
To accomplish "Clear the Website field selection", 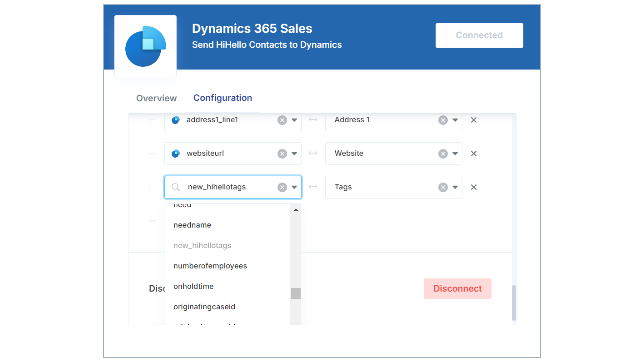I will pos(443,154).
